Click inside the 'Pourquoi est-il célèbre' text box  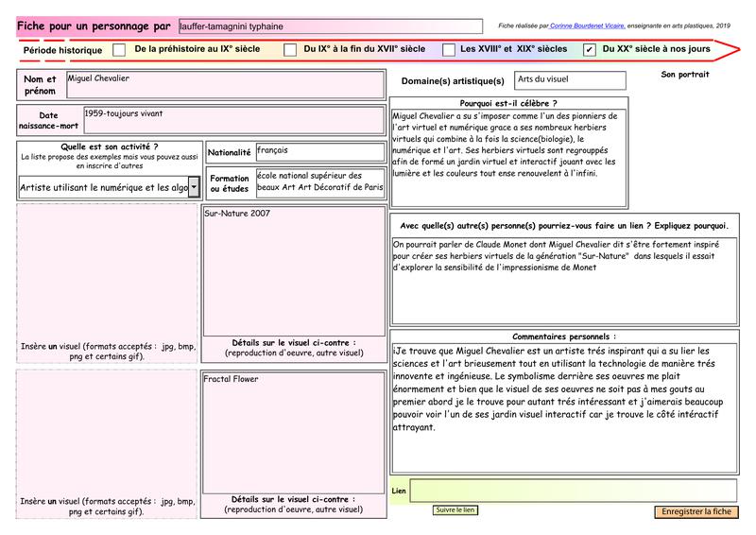[508, 156]
